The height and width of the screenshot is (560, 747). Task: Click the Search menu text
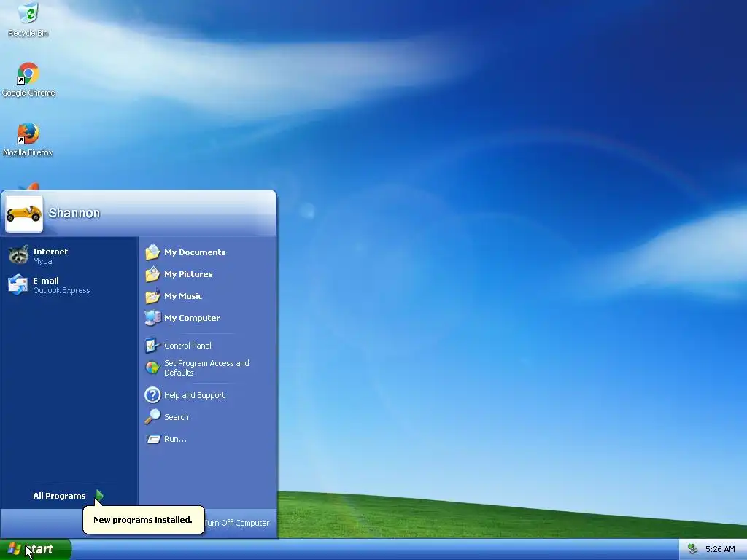pyautogui.click(x=177, y=417)
